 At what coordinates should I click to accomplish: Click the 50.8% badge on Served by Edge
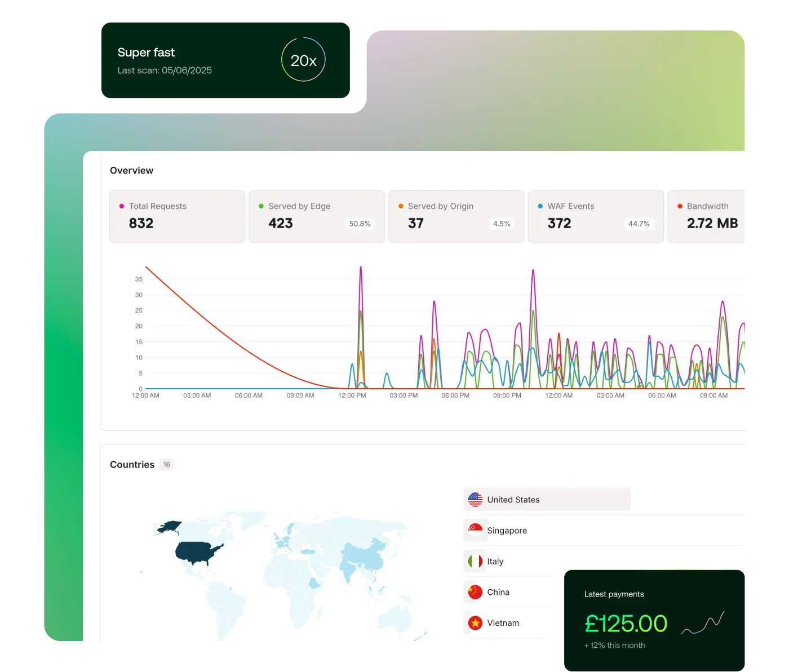coord(359,224)
